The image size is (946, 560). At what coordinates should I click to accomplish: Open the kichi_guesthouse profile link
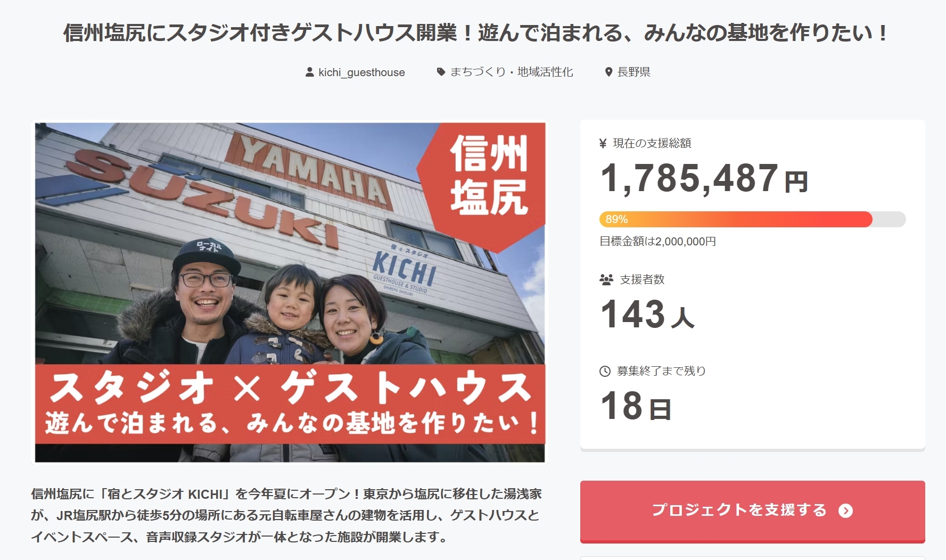coord(361,72)
